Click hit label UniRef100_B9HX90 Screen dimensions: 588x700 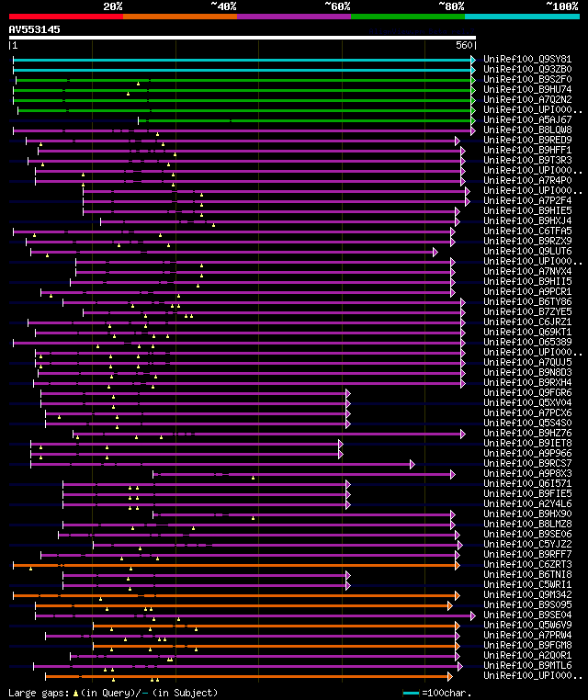tap(527, 514)
